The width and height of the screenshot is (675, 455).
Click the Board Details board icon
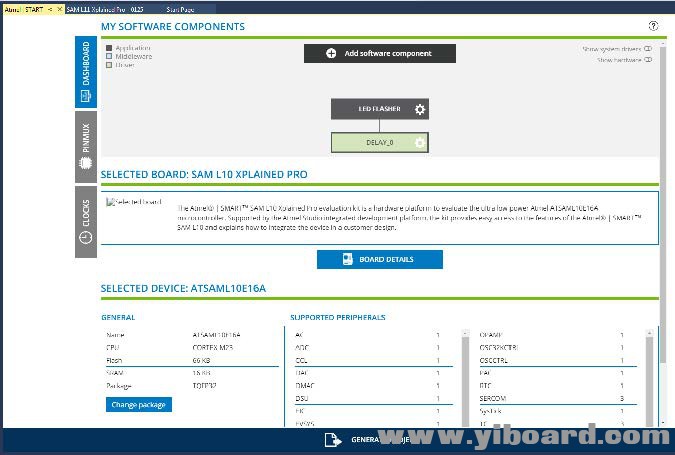(x=347, y=259)
